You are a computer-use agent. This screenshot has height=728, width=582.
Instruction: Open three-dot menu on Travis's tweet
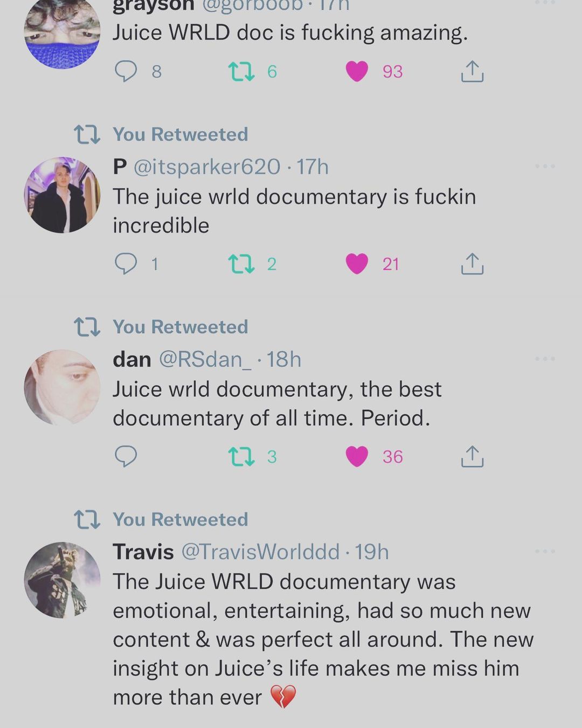click(x=545, y=551)
